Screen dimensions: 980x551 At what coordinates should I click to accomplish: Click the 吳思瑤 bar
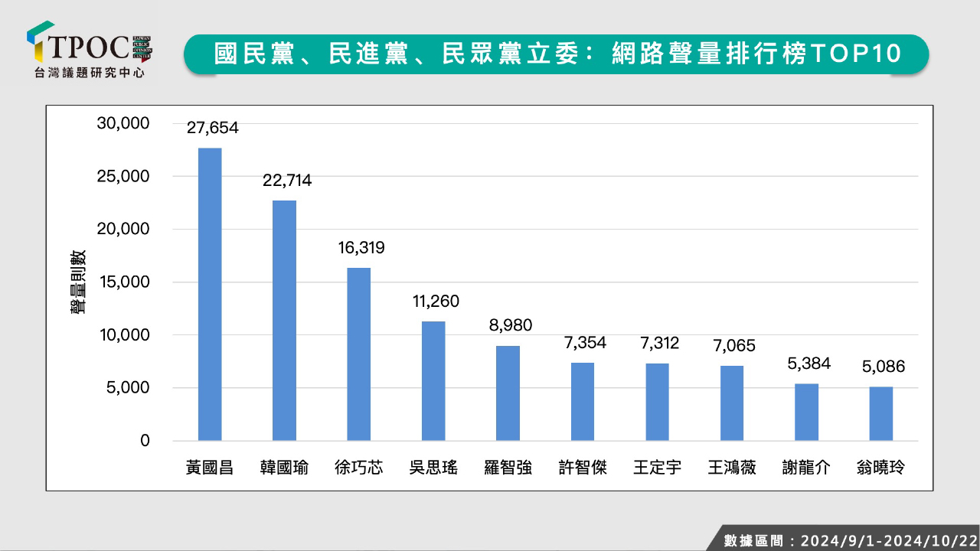433,381
